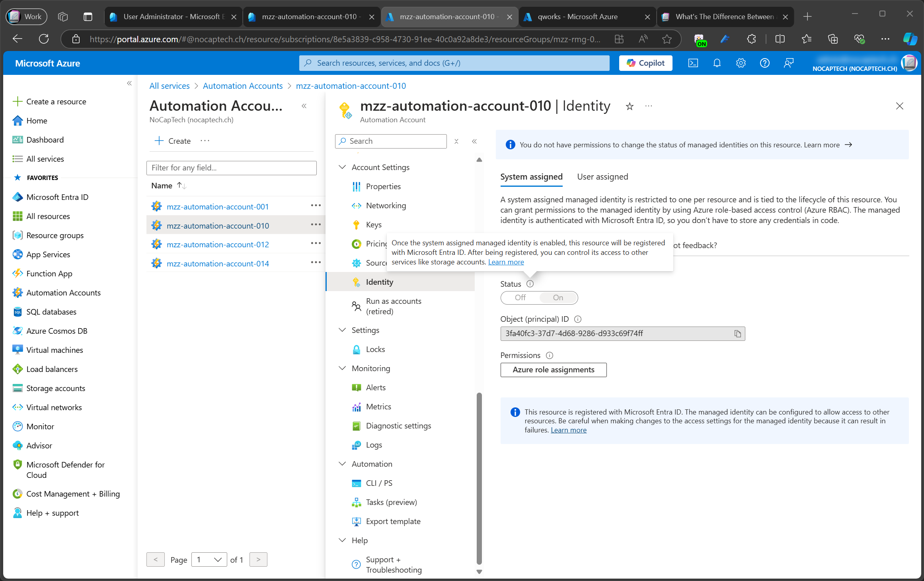The image size is (924, 581).
Task: Collapse the Settings section
Action: tap(342, 330)
